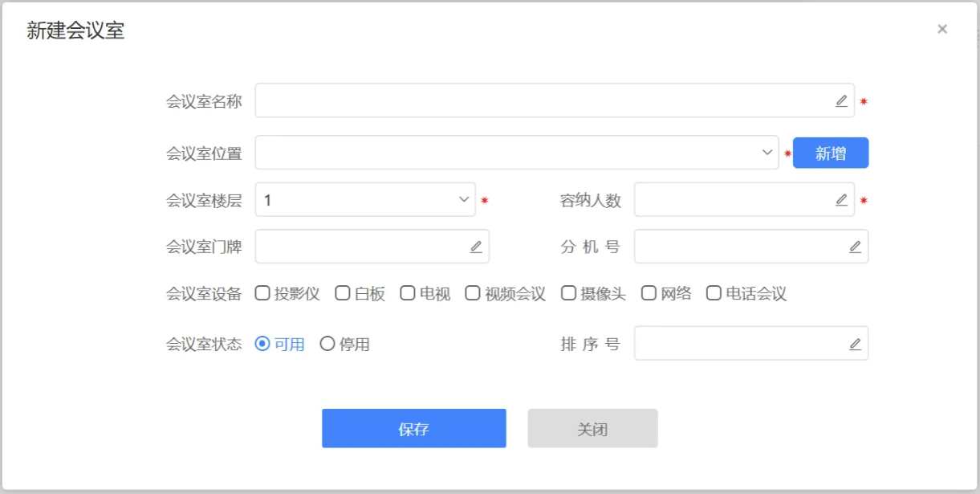
Task: Select the 可用 status radio button
Action: (x=262, y=344)
